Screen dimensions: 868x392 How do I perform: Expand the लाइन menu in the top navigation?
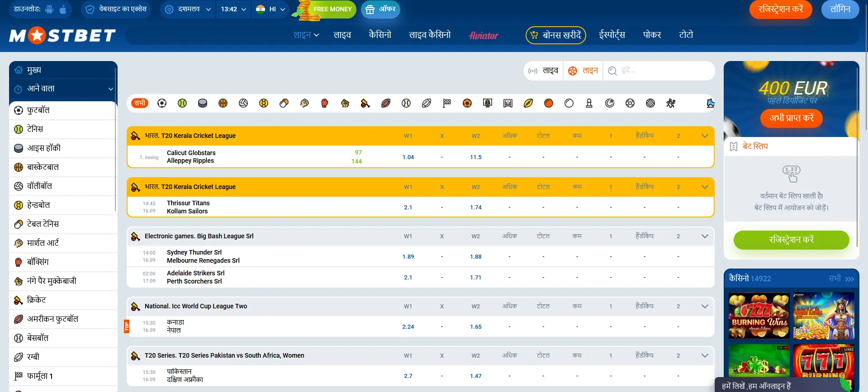point(306,35)
